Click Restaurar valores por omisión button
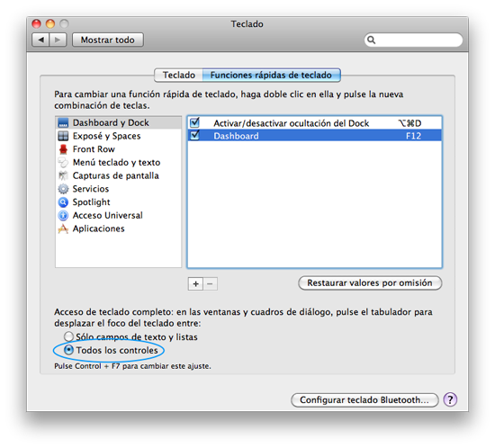This screenshot has height=448, width=495. click(x=370, y=283)
